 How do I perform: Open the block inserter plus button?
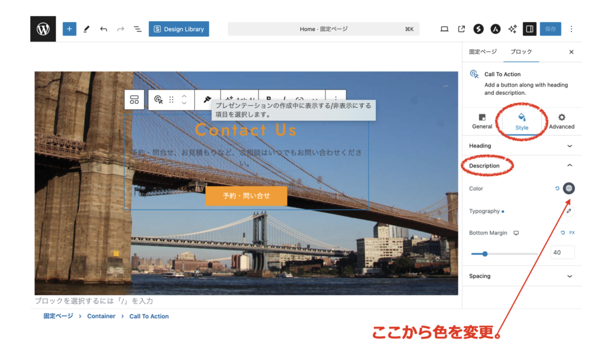coord(69,28)
